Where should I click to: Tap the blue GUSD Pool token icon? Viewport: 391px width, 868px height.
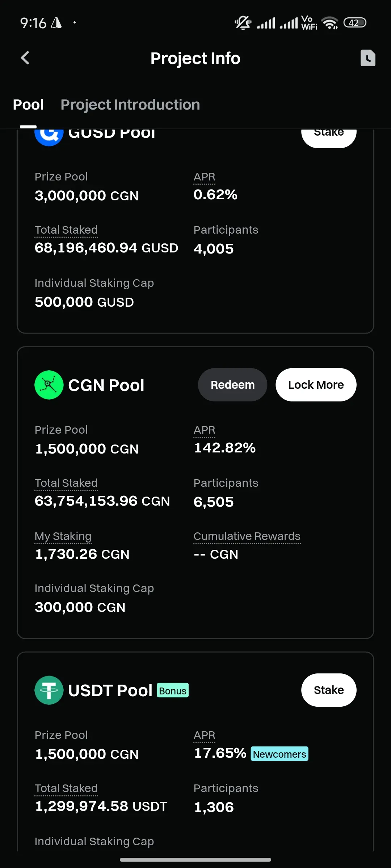coord(49,135)
